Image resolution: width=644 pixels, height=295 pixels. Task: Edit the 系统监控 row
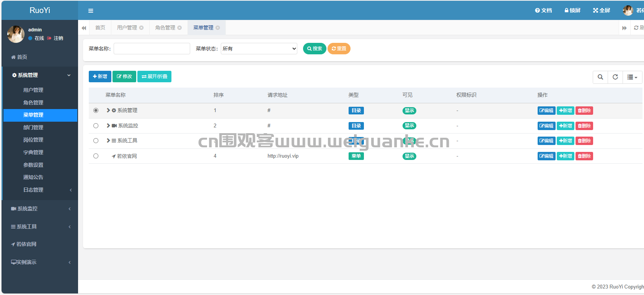point(546,126)
